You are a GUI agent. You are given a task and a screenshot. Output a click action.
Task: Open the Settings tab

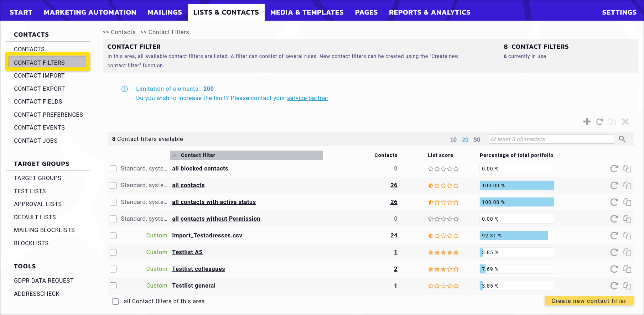click(619, 12)
